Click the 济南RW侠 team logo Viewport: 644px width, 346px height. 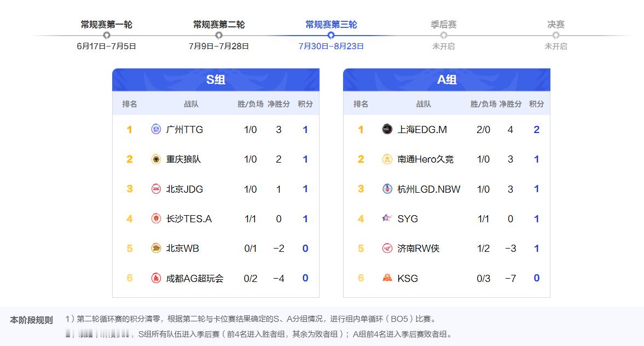coord(387,248)
